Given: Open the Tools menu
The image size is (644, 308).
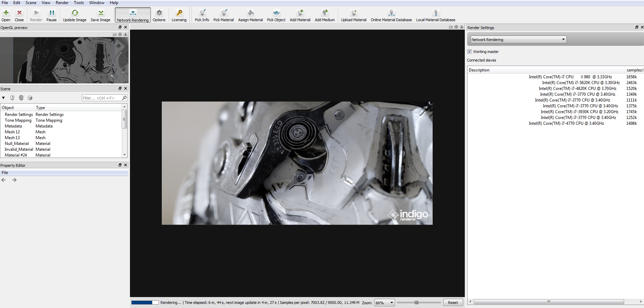Looking at the screenshot, I should [79, 3].
